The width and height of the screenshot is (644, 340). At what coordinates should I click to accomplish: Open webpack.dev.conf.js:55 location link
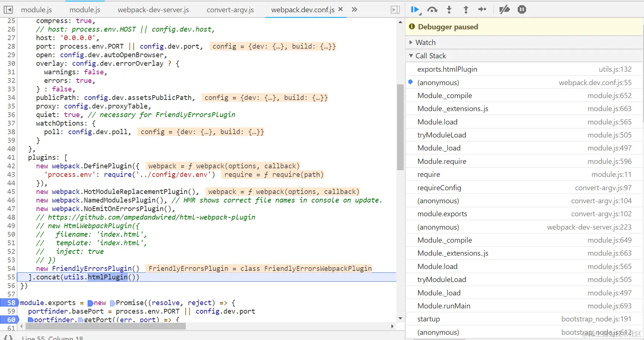click(x=595, y=82)
